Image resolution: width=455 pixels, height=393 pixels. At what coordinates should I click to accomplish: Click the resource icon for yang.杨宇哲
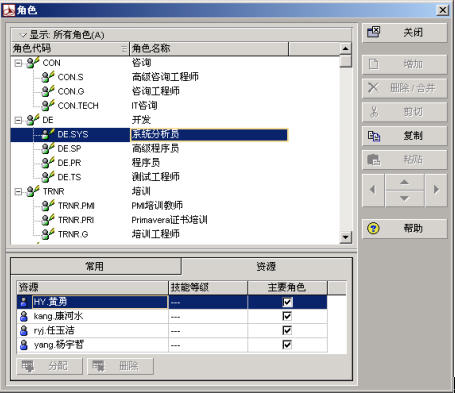tap(24, 345)
